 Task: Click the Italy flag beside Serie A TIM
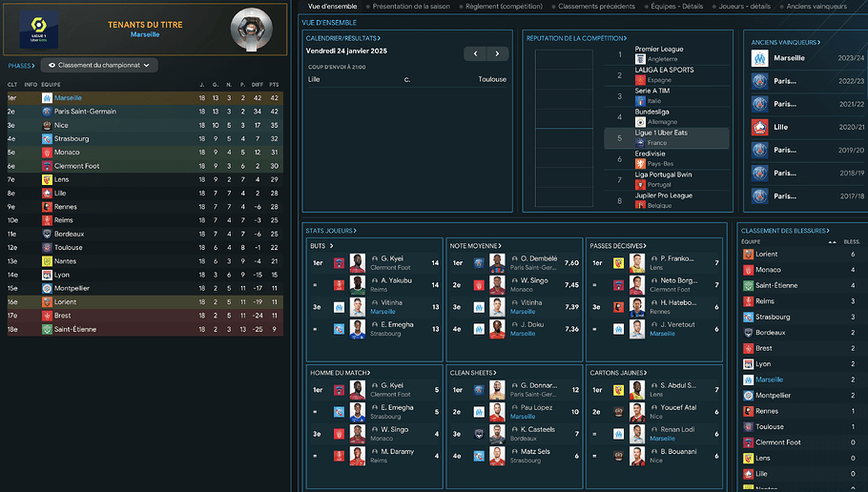pyautogui.click(x=640, y=101)
